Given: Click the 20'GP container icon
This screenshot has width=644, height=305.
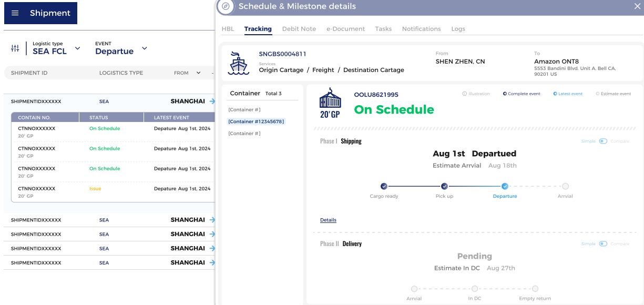Looking at the screenshot, I should (330, 103).
